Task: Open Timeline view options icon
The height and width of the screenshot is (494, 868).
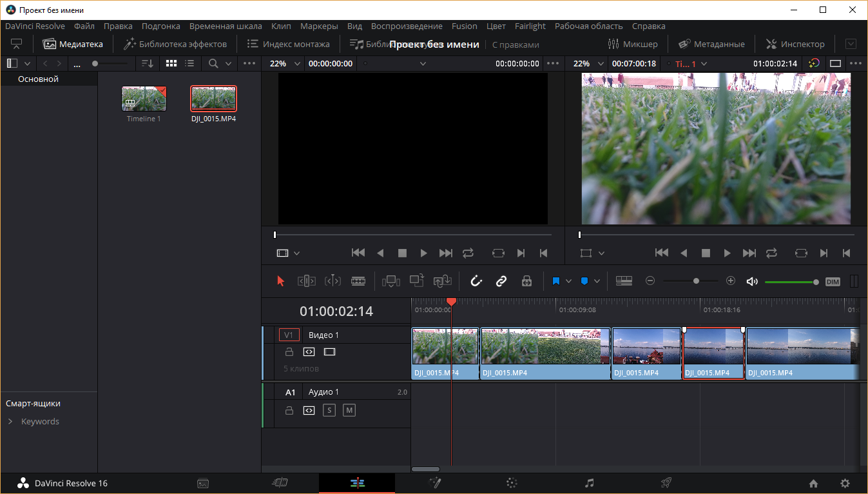Action: coord(624,281)
